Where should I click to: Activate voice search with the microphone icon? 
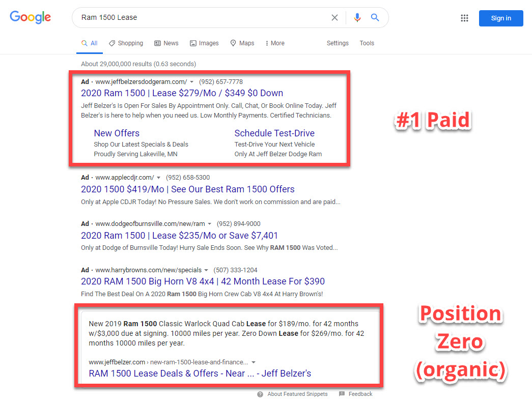click(x=357, y=17)
